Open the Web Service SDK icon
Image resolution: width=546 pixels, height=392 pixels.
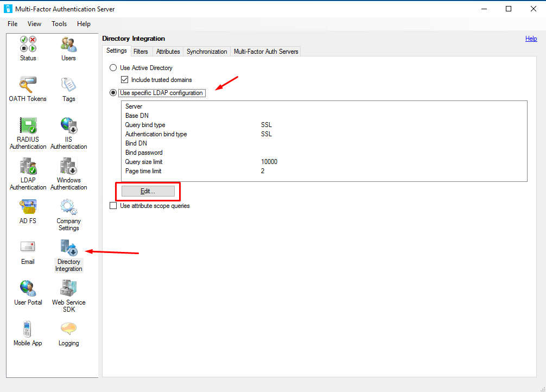68,288
